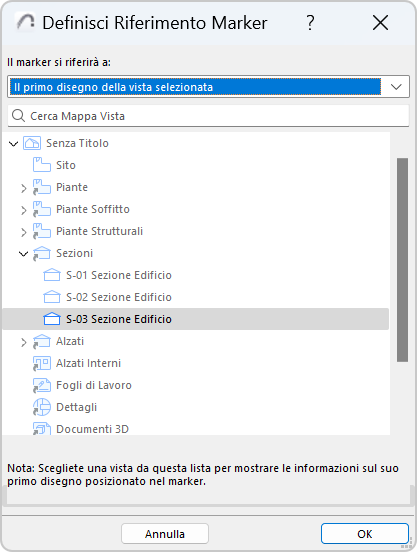
Task: Click the view list vertical scrollbar
Action: coord(402,260)
